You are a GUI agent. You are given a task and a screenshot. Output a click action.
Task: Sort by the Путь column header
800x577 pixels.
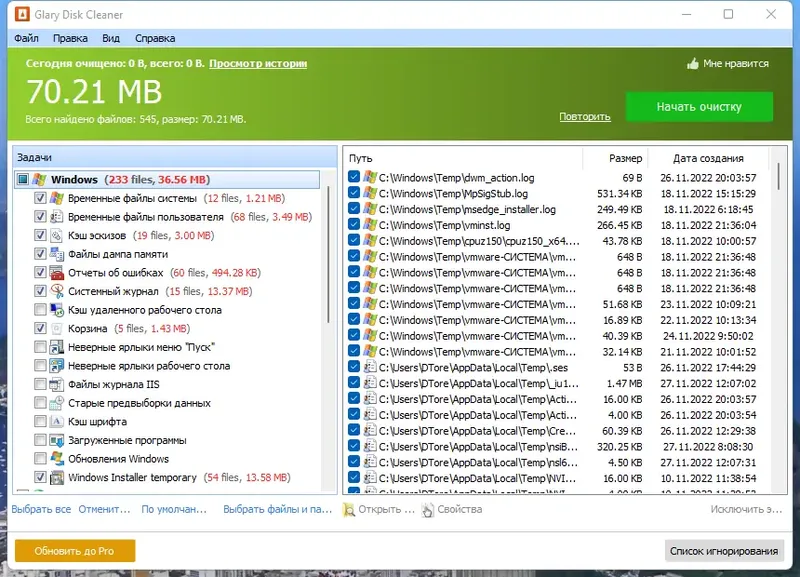[464, 158]
